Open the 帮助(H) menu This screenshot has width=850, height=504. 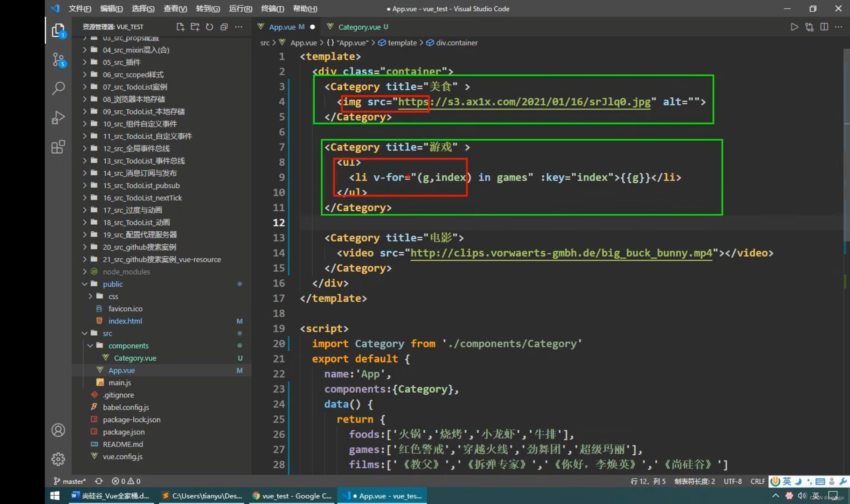[305, 8]
